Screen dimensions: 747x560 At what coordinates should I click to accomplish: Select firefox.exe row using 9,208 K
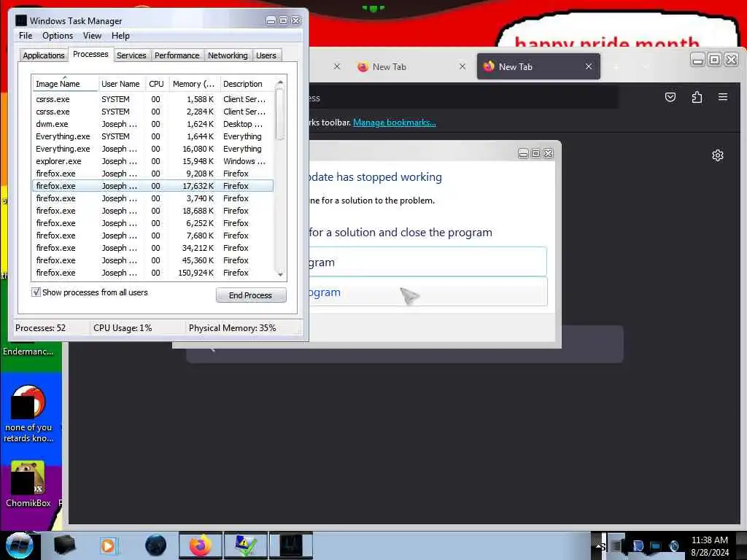(x=152, y=174)
